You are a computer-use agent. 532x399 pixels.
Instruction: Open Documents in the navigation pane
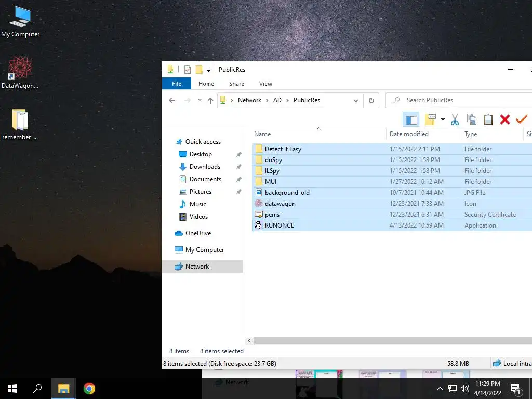coord(205,179)
